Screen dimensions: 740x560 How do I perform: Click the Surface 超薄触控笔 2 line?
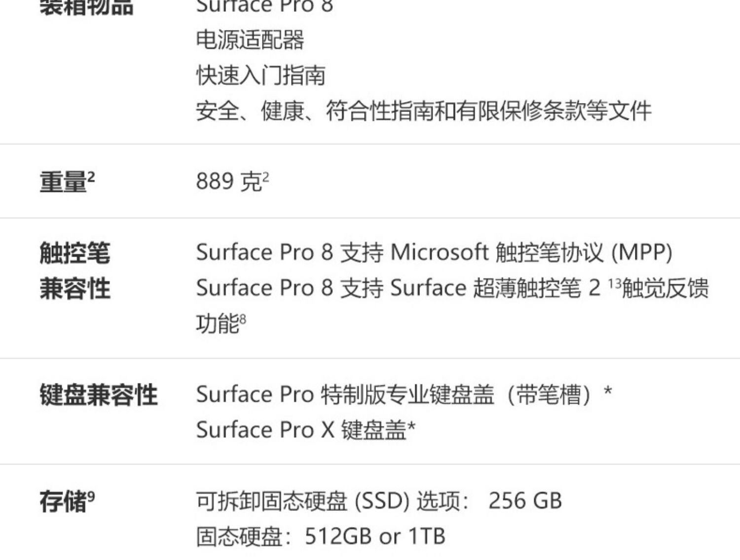[x=398, y=288]
